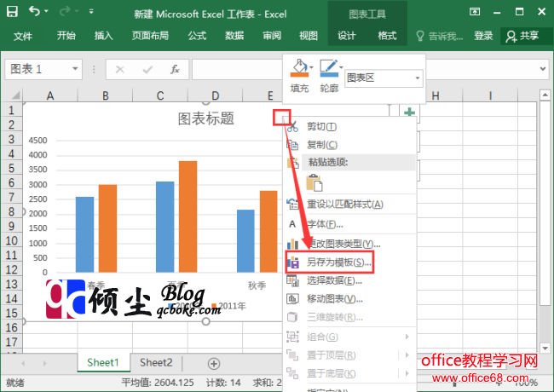Select column C header
Viewport: 554px width, 392px height.
coord(160,95)
